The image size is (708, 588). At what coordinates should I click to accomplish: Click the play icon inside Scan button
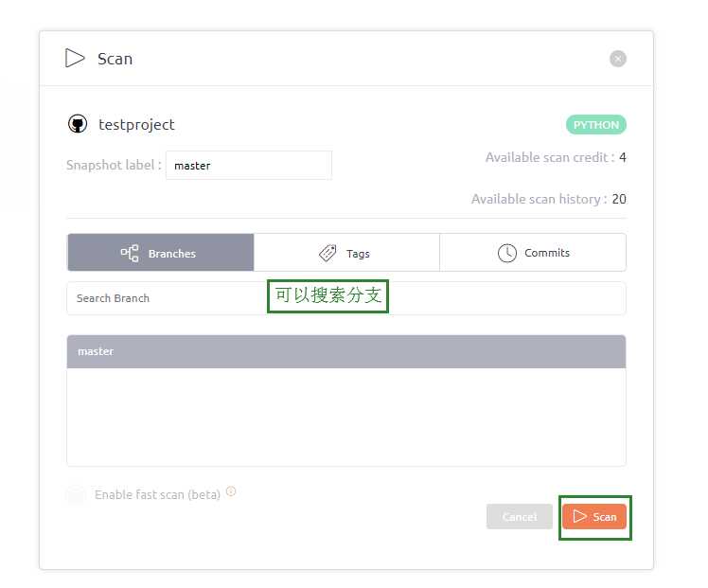580,516
